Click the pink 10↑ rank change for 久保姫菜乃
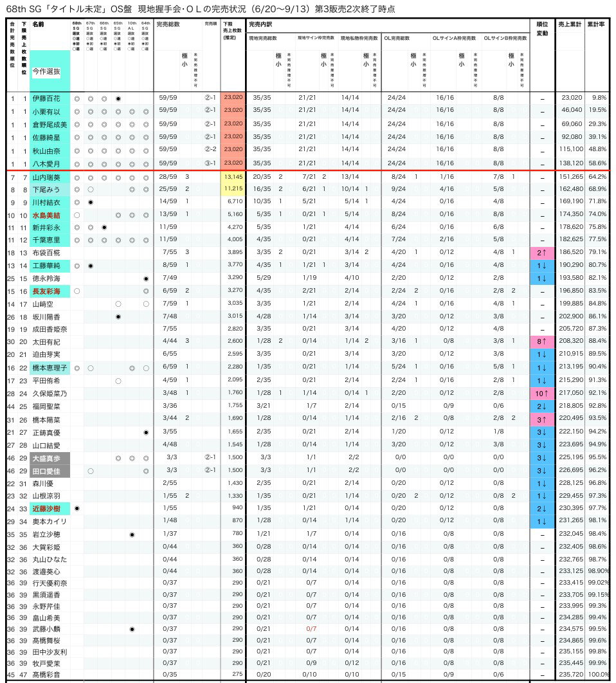Image resolution: width=616 pixels, height=683 pixels. 542,394
